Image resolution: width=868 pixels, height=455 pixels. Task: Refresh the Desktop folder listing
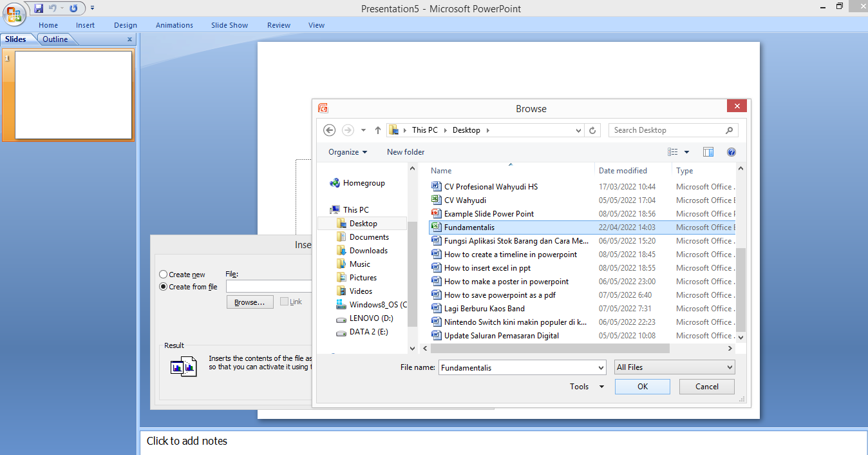[593, 130]
